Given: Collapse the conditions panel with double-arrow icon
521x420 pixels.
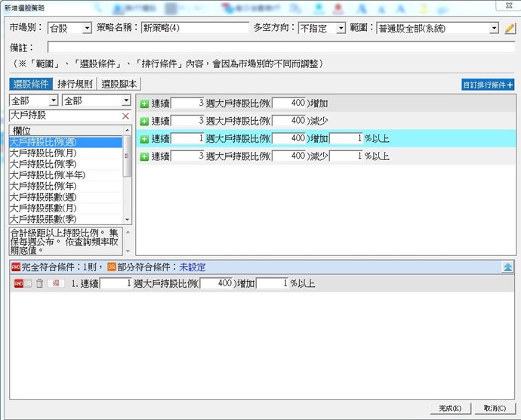Looking at the screenshot, I should click(x=509, y=267).
